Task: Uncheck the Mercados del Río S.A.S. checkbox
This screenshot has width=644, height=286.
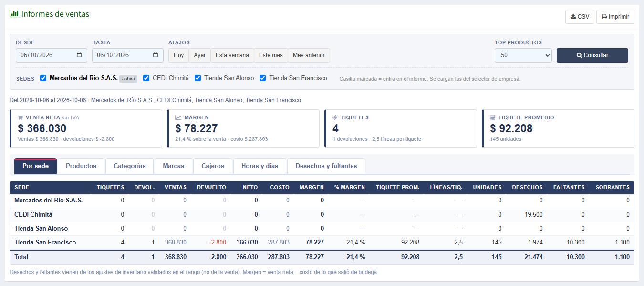Action: point(43,78)
